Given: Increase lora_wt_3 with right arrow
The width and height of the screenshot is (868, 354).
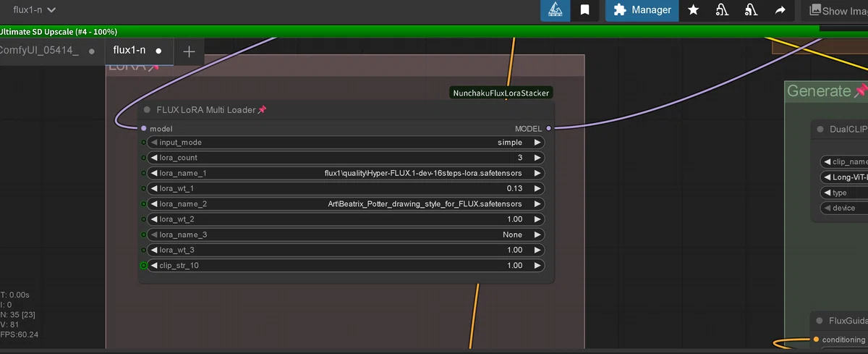Looking at the screenshot, I should click(537, 250).
